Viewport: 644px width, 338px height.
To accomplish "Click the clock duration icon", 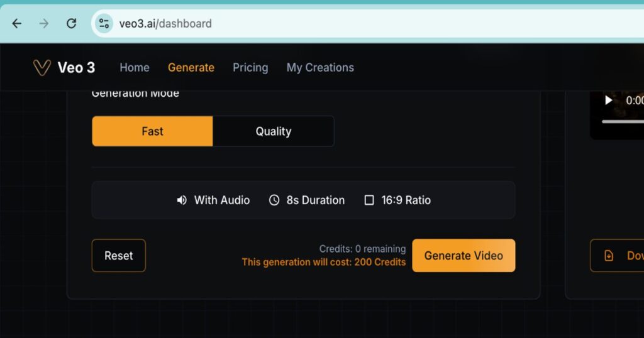I will tap(274, 200).
